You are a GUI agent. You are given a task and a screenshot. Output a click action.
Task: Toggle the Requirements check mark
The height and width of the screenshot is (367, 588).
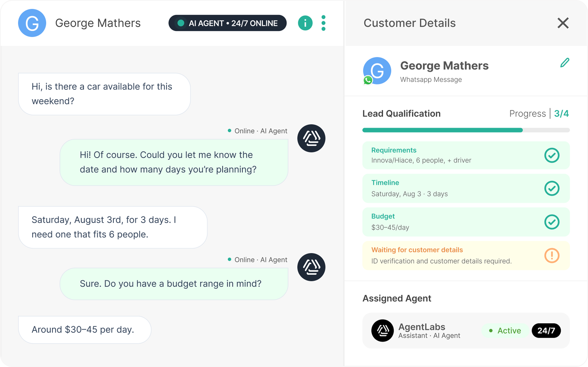click(552, 155)
